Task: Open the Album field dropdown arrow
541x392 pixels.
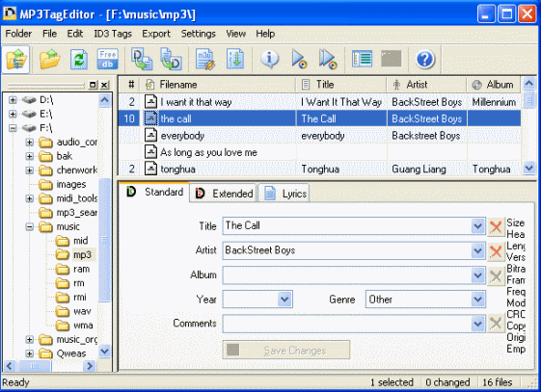Action: [x=478, y=275]
